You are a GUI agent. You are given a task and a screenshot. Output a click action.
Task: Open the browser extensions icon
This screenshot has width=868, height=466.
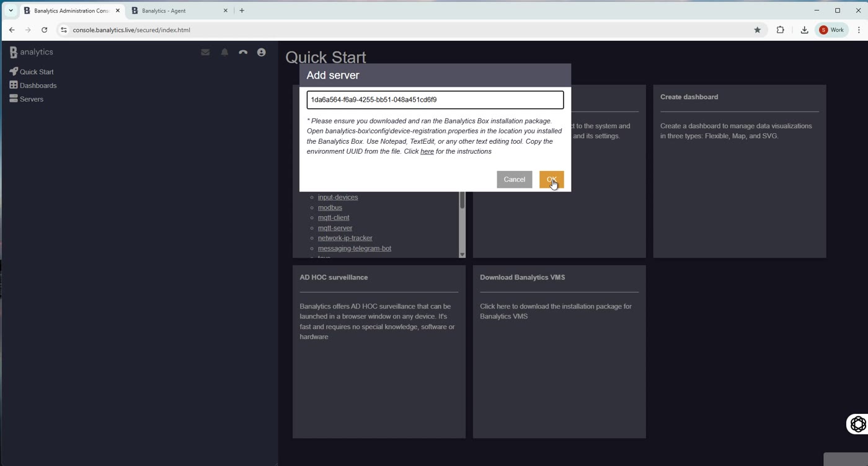pos(780,30)
